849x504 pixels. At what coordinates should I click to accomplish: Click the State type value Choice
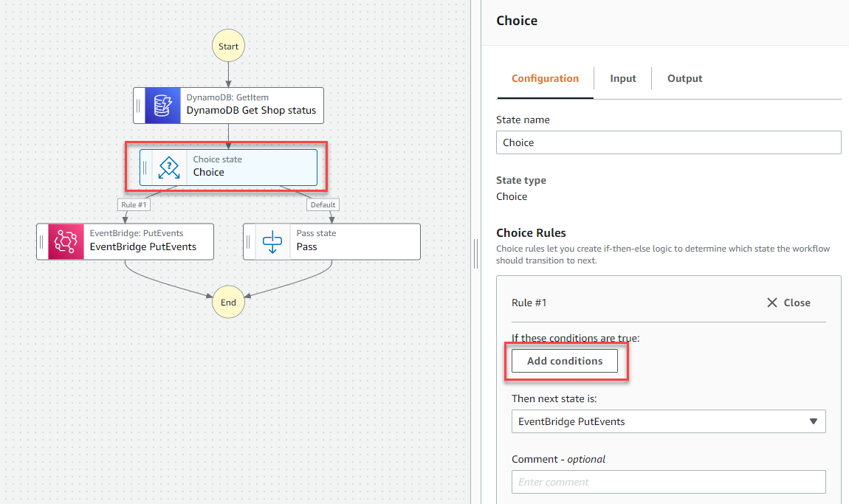click(x=512, y=196)
